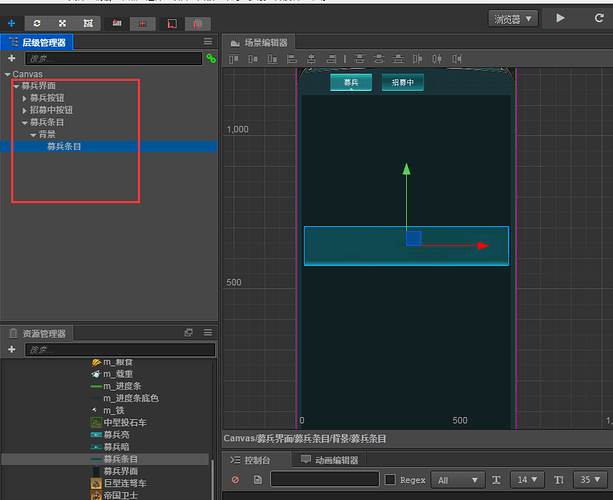Expand the 募兵按钮 tree node
The height and width of the screenshot is (500, 613).
coord(25,98)
